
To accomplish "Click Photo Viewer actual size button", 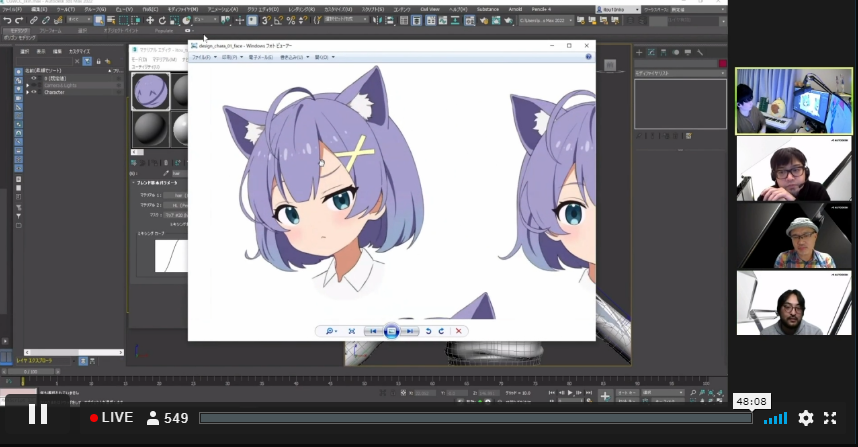I will (x=352, y=331).
